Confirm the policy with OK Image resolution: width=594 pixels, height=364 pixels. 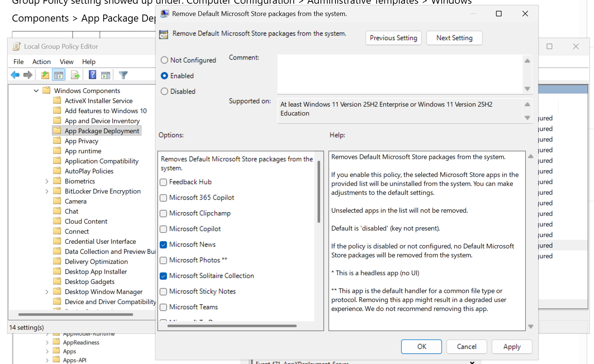coord(421,347)
